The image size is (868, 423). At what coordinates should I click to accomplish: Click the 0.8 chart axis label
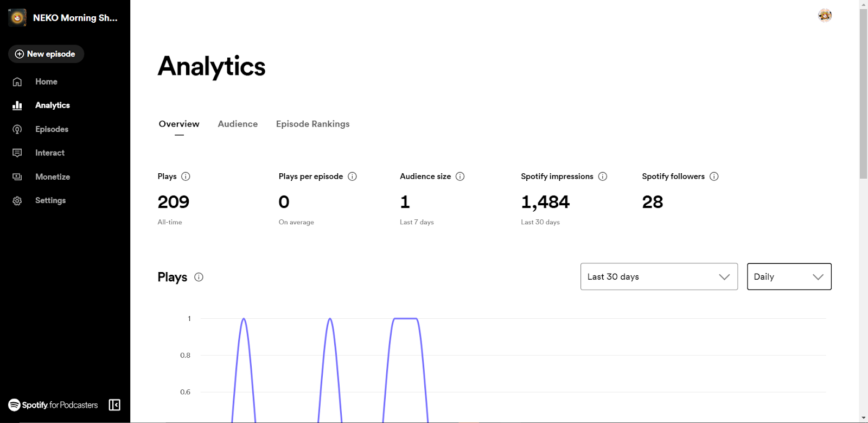186,355
